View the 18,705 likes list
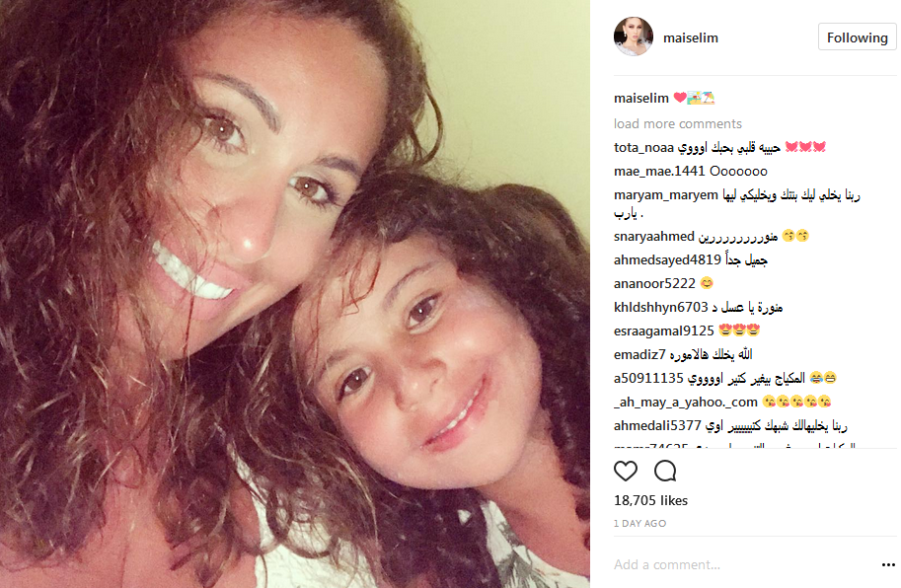This screenshot has height=588, width=901. [x=650, y=501]
